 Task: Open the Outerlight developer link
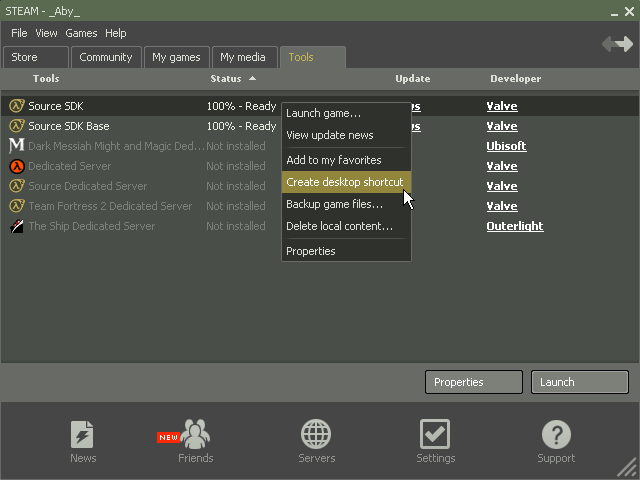point(515,226)
